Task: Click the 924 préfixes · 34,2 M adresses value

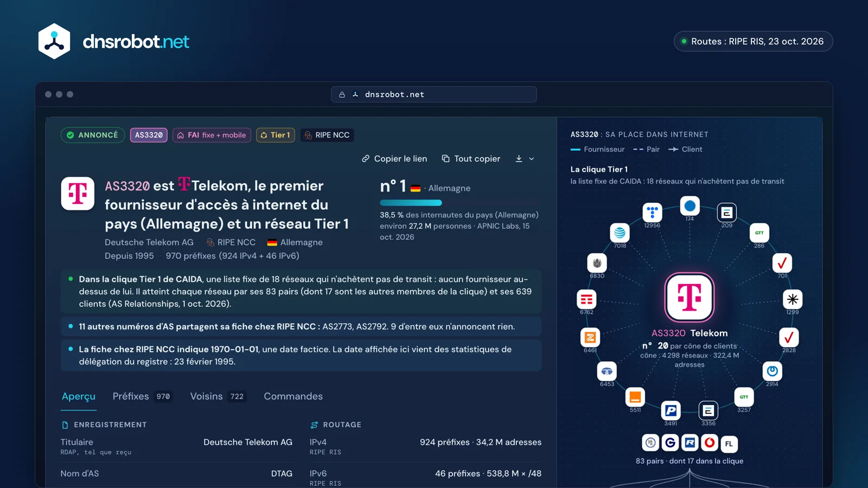Action: 481,442
